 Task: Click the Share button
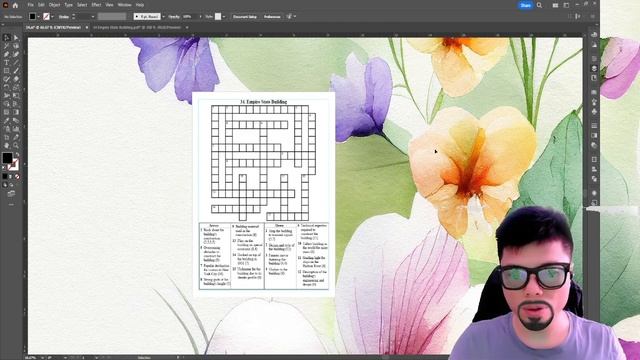tap(525, 5)
